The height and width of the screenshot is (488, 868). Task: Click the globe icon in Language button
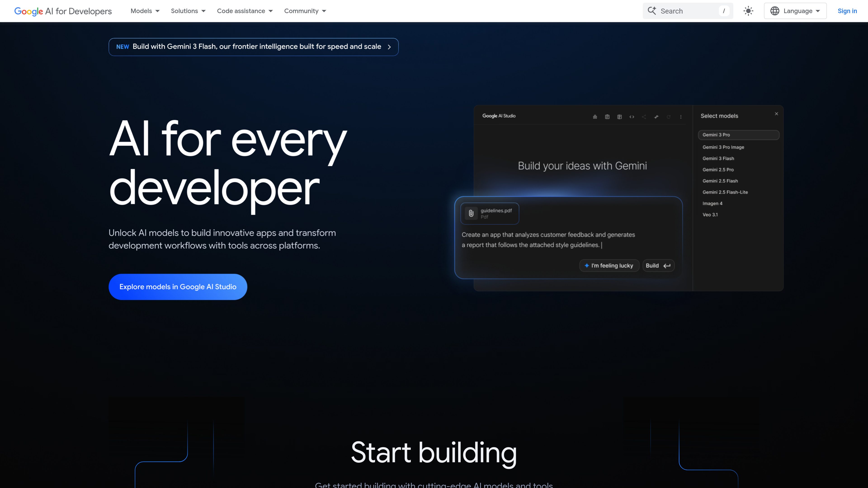(x=775, y=11)
